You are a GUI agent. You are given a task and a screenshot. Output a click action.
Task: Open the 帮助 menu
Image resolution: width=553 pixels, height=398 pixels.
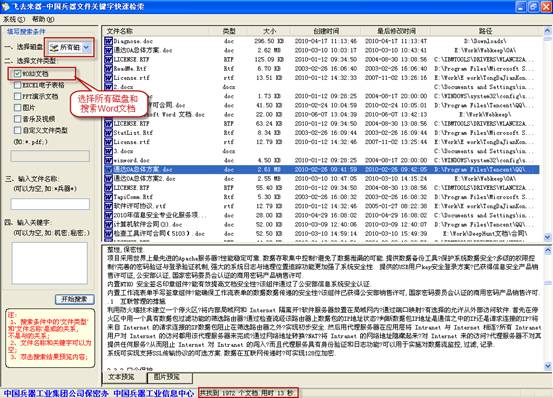coord(43,19)
